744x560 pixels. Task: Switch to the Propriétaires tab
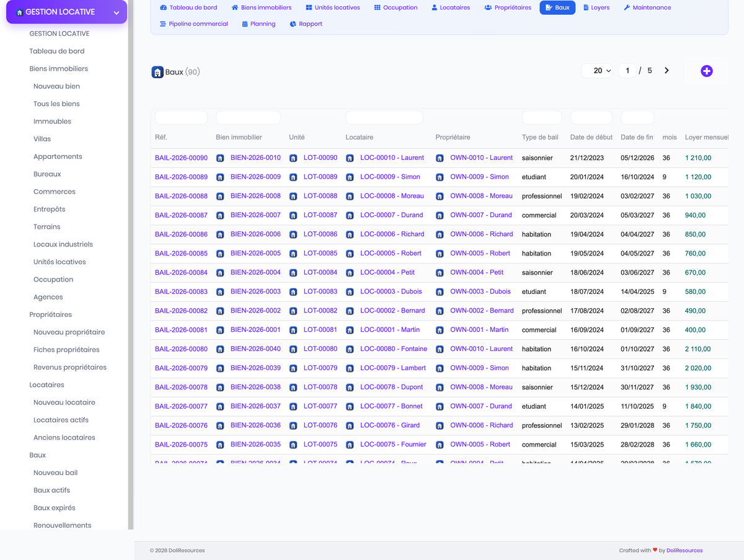tap(508, 7)
